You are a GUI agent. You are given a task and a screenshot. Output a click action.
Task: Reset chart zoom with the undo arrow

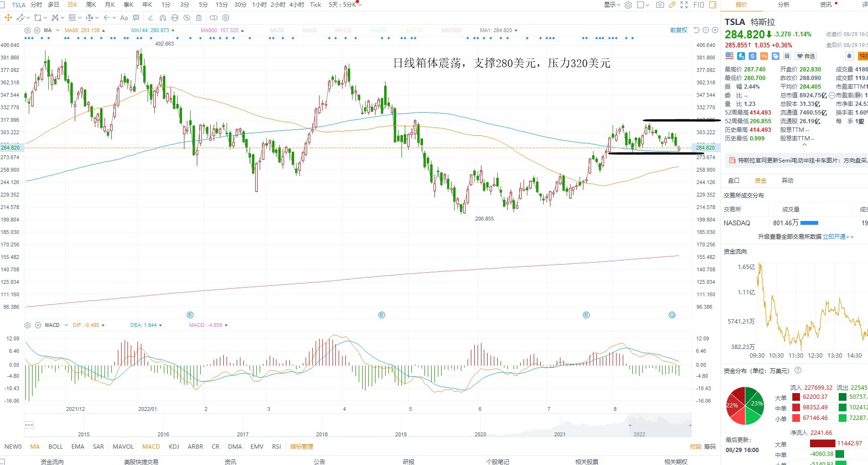[697, 30]
